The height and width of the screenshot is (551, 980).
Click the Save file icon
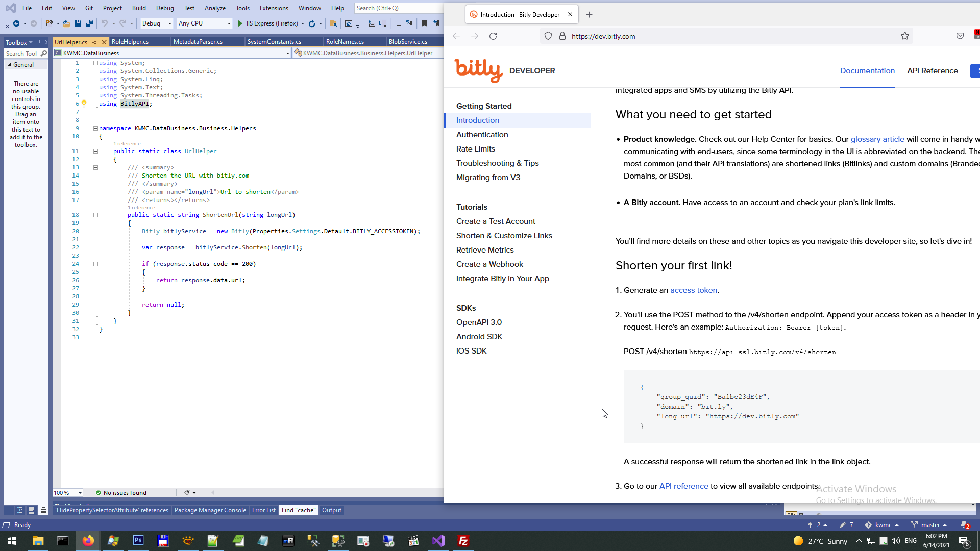78,23
